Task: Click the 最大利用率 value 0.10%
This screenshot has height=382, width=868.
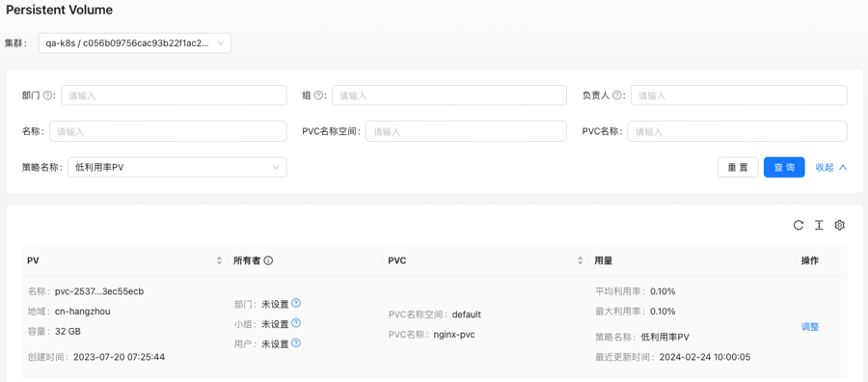Action: 663,312
